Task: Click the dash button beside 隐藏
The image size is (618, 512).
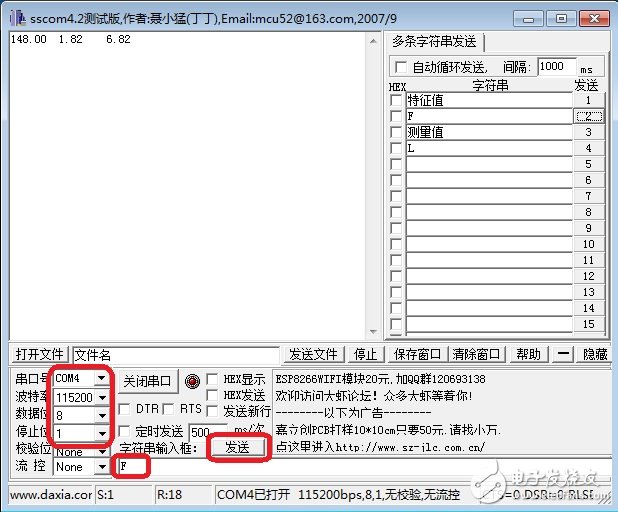Action: point(565,355)
